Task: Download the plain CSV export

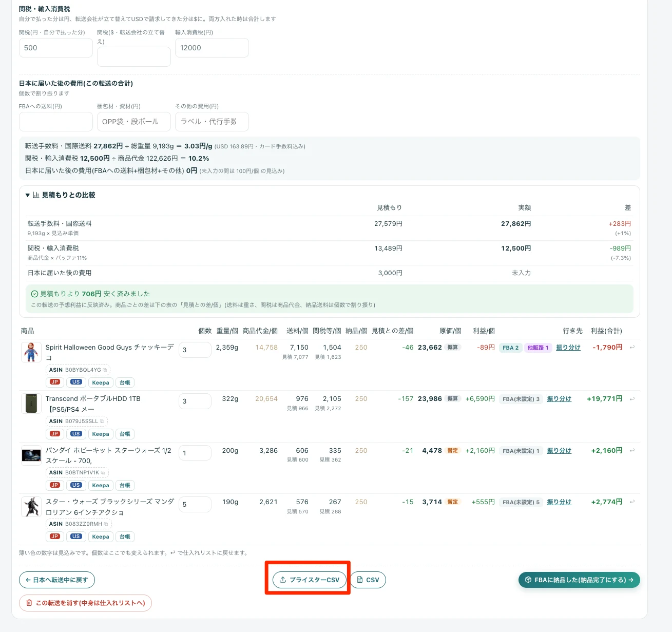Action: click(x=368, y=580)
